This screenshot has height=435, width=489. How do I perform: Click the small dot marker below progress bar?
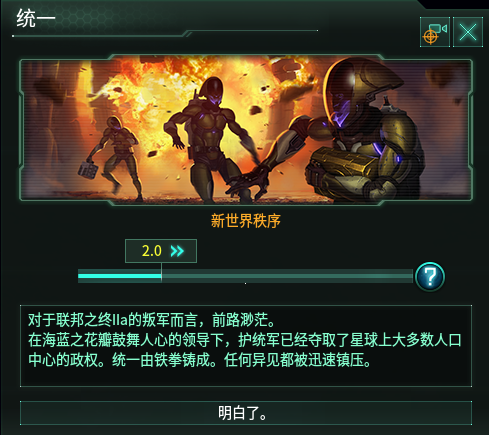tap(246, 284)
